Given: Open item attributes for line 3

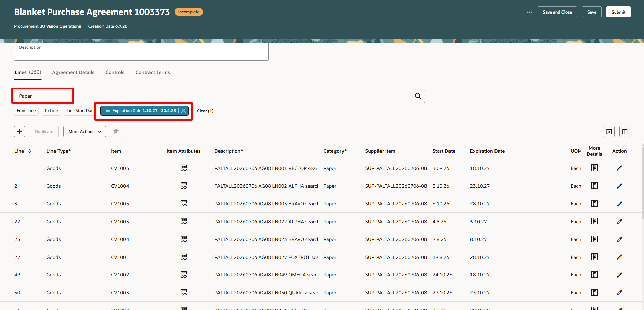Looking at the screenshot, I should pyautogui.click(x=184, y=203).
